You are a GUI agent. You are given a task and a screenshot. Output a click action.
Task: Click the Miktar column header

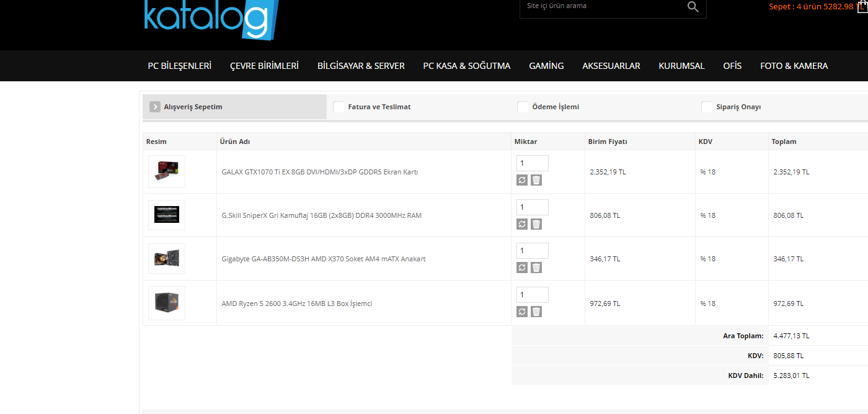click(x=526, y=142)
